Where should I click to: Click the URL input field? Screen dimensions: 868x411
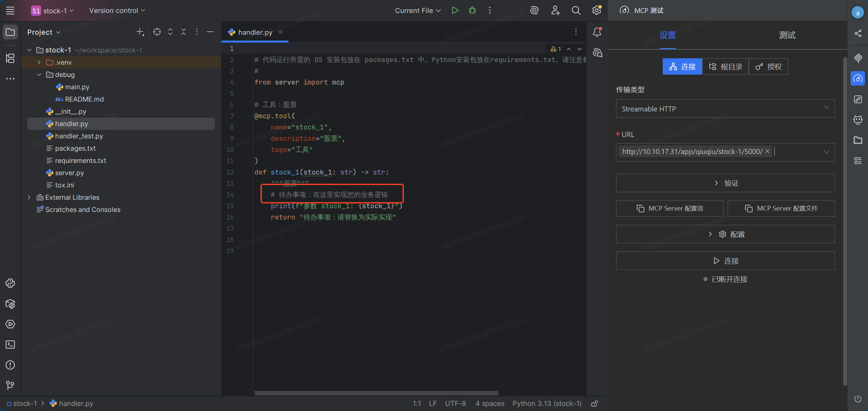(725, 152)
